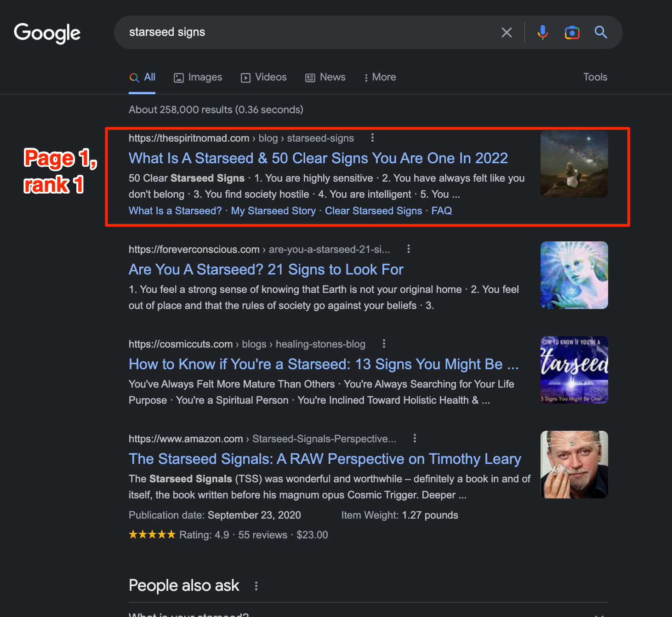
Task: Click the 'About 258,000 results' count text
Action: (216, 109)
